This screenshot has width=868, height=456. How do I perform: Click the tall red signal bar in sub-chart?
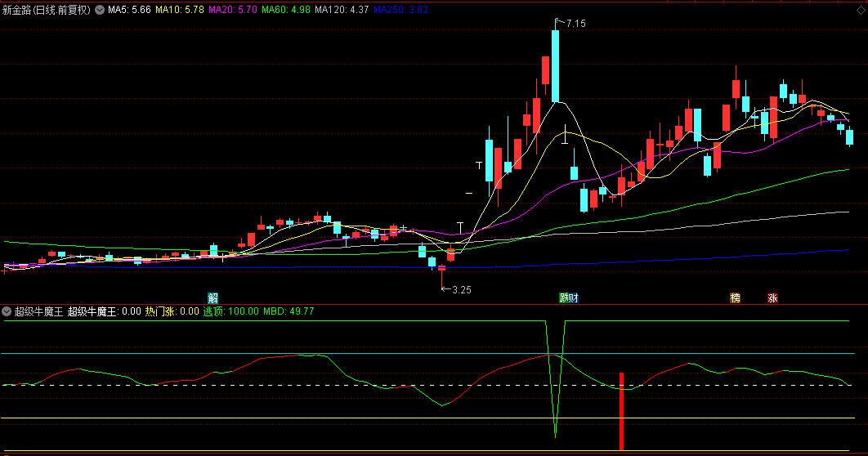(622, 411)
